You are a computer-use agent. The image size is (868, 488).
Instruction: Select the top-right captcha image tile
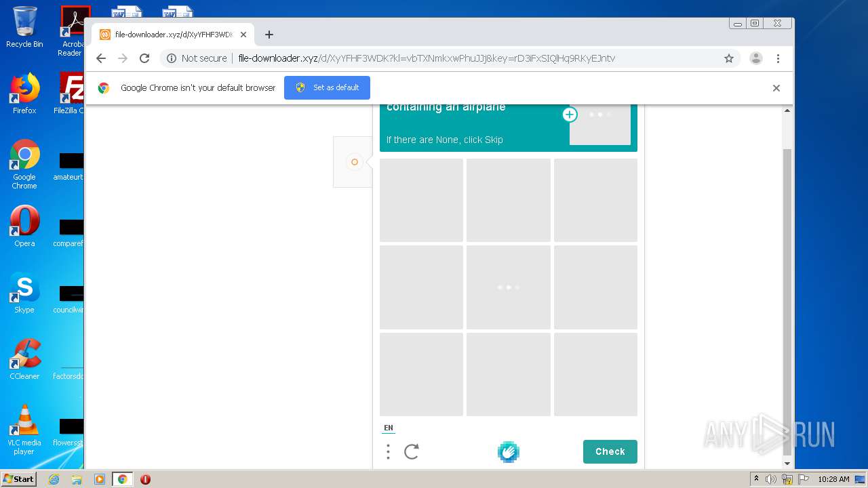coord(595,200)
